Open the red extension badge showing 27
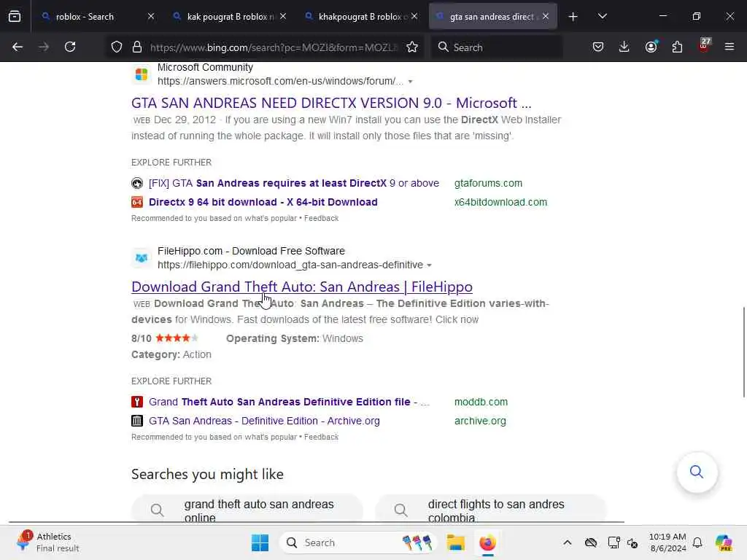 point(704,46)
